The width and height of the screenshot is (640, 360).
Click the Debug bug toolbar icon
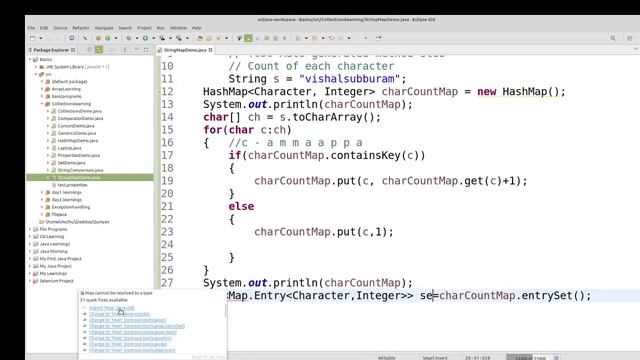tap(129, 38)
